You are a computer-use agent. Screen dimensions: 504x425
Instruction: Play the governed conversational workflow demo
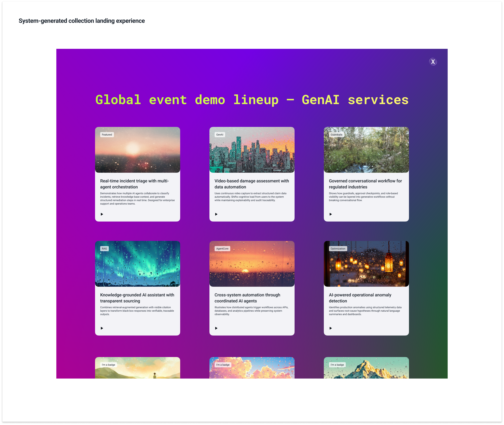[331, 214]
